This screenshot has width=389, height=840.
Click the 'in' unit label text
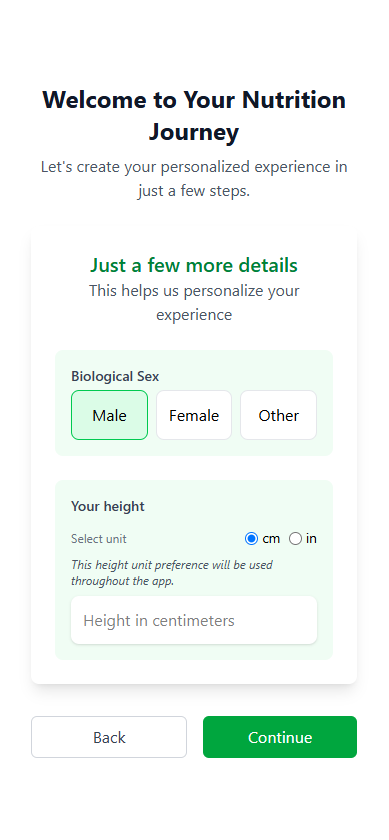311,539
